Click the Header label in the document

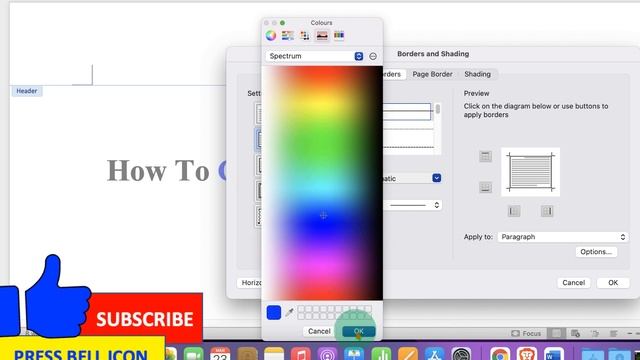(x=27, y=91)
